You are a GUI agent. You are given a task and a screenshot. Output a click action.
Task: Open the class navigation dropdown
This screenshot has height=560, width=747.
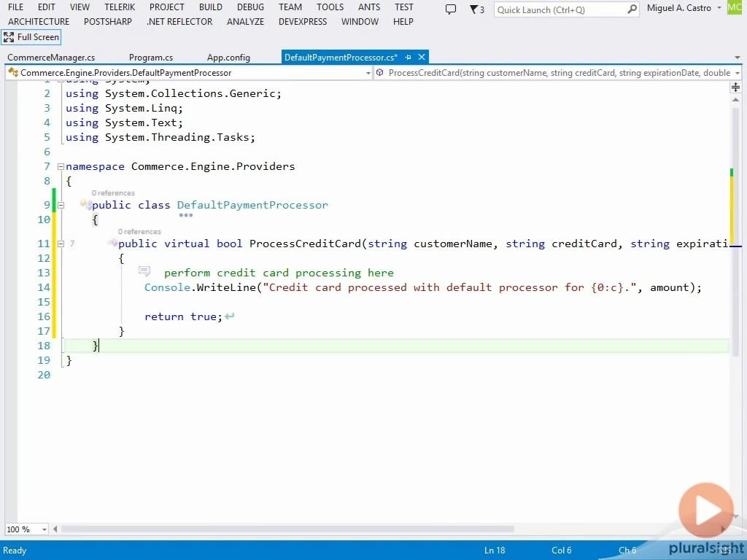tap(368, 73)
